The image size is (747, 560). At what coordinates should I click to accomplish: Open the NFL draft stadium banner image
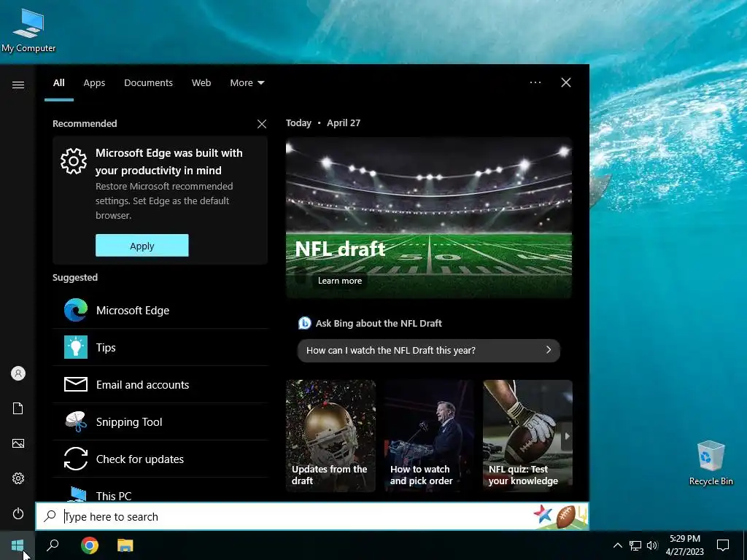click(x=429, y=217)
